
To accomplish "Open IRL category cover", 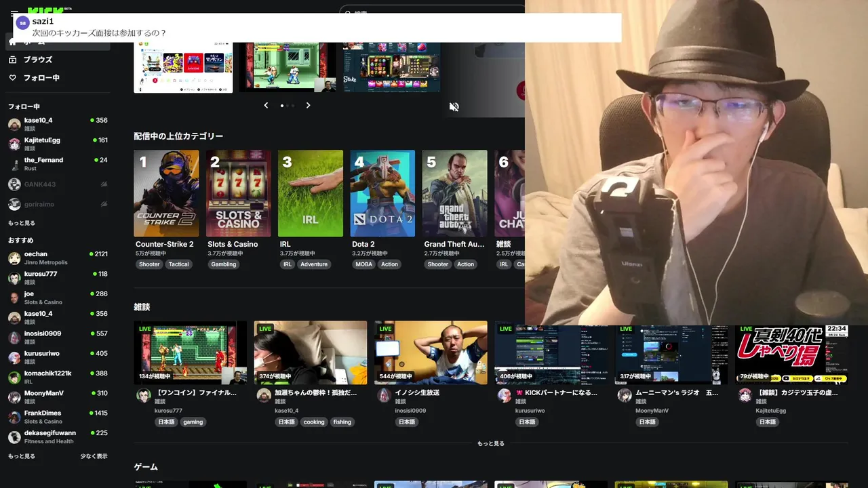I will tap(311, 193).
